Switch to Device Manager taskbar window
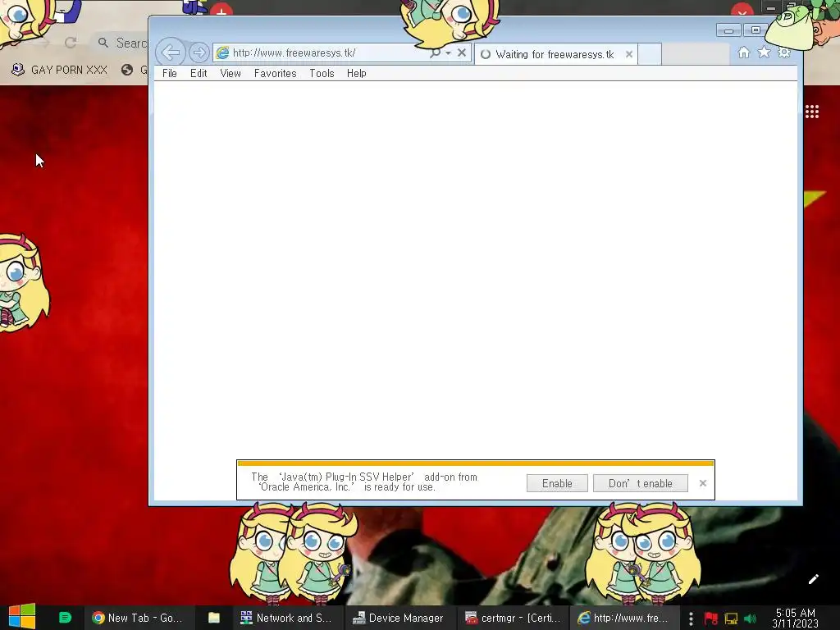This screenshot has height=630, width=840. coord(399,618)
